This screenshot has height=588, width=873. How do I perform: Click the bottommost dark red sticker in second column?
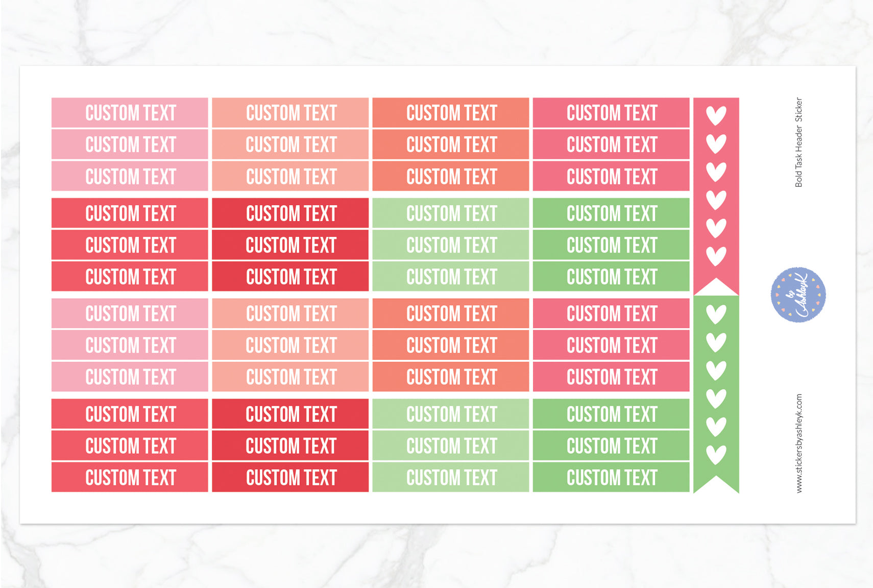290,477
